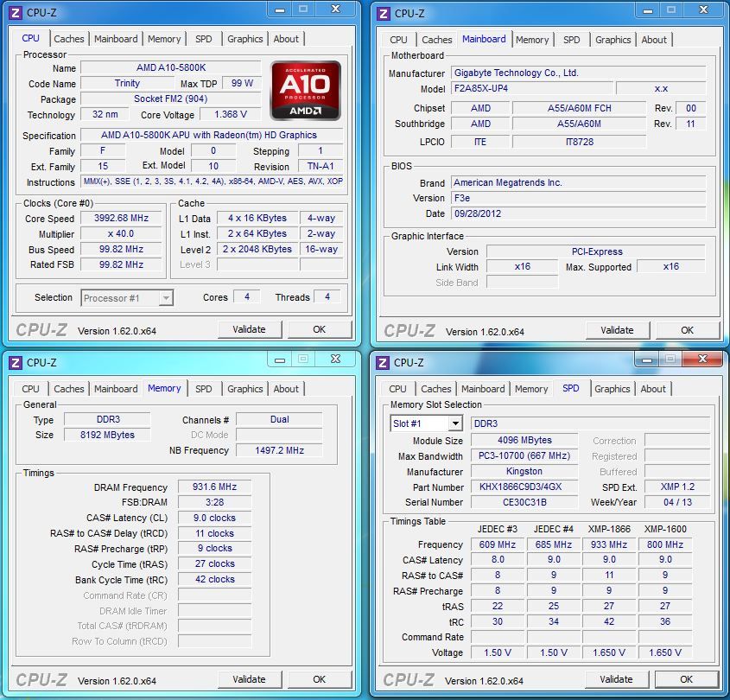This screenshot has height=700, width=730.
Task: Switch to CPU tab in the Mainboard window
Action: click(x=398, y=40)
